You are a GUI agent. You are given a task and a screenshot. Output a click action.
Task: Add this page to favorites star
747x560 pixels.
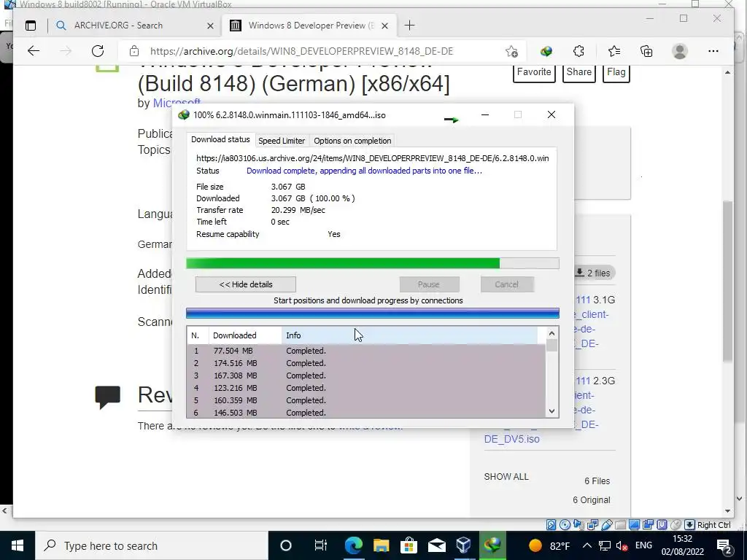511,52
